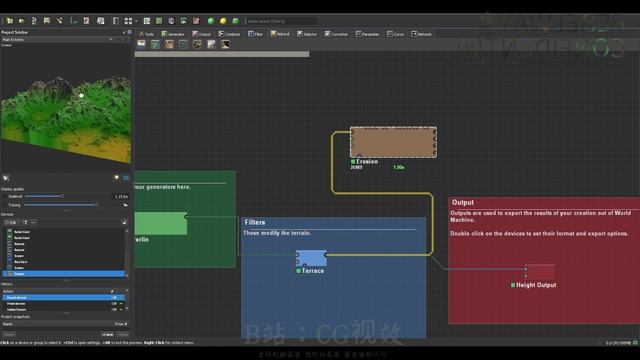Open the Curve device tab
640x360 pixels.
click(396, 34)
